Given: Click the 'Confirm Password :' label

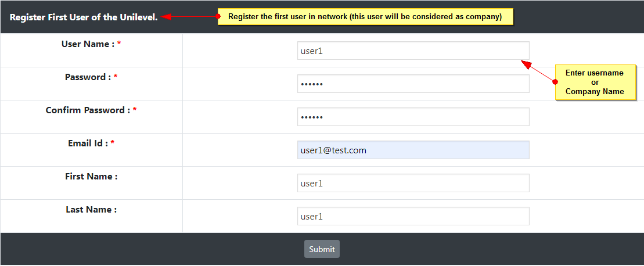Looking at the screenshot, I should click(x=88, y=110).
